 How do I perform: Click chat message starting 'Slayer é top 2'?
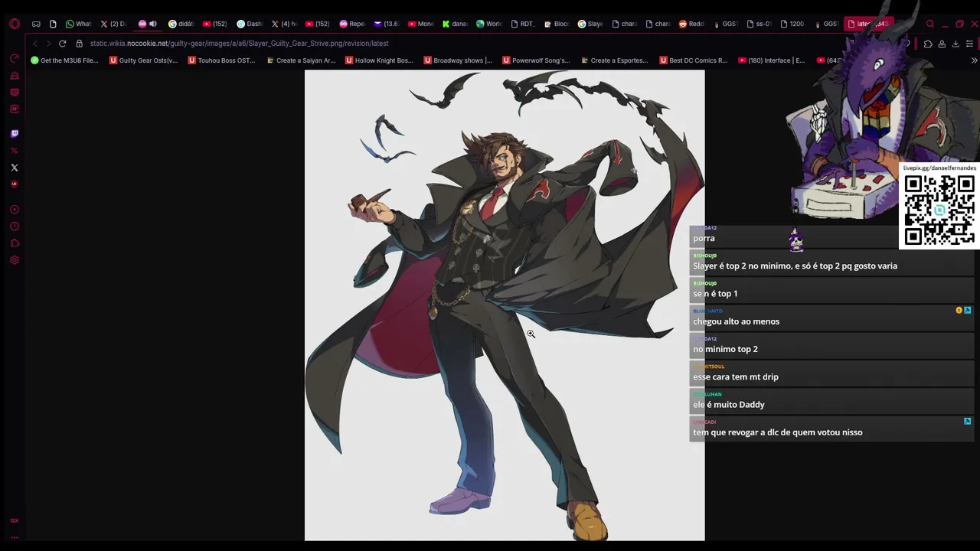[795, 266]
